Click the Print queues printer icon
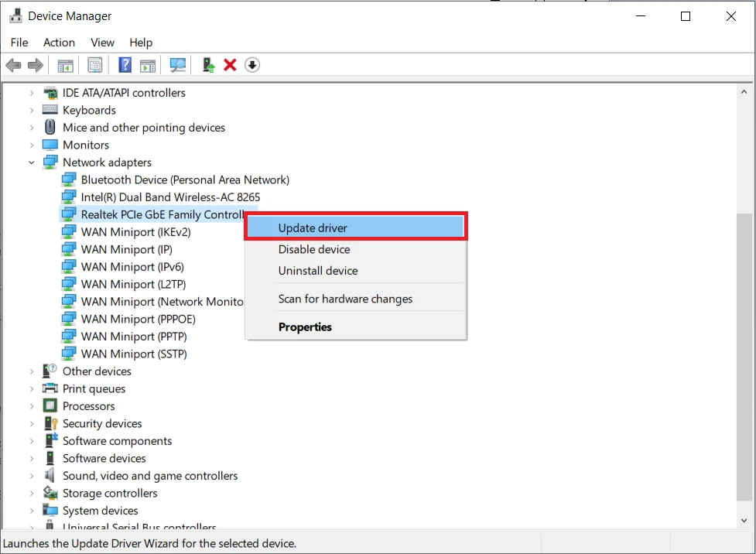Screen dimensions: 756x554 (x=50, y=388)
